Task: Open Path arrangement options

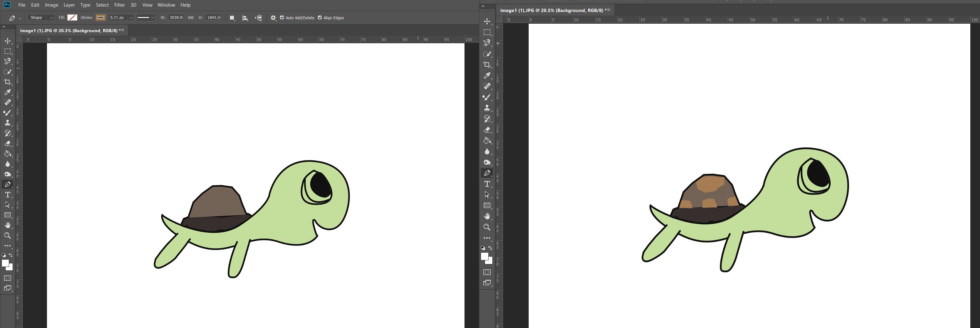Action: tap(258, 18)
